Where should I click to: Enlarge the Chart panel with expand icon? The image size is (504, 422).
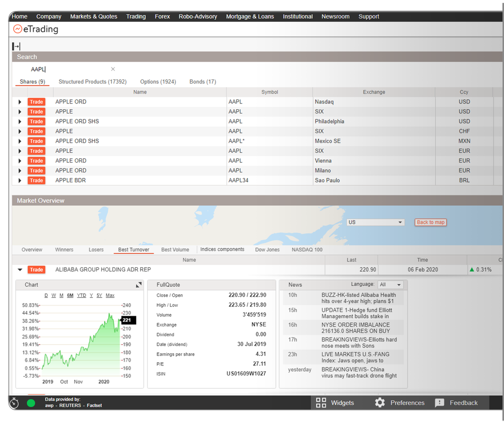click(139, 285)
